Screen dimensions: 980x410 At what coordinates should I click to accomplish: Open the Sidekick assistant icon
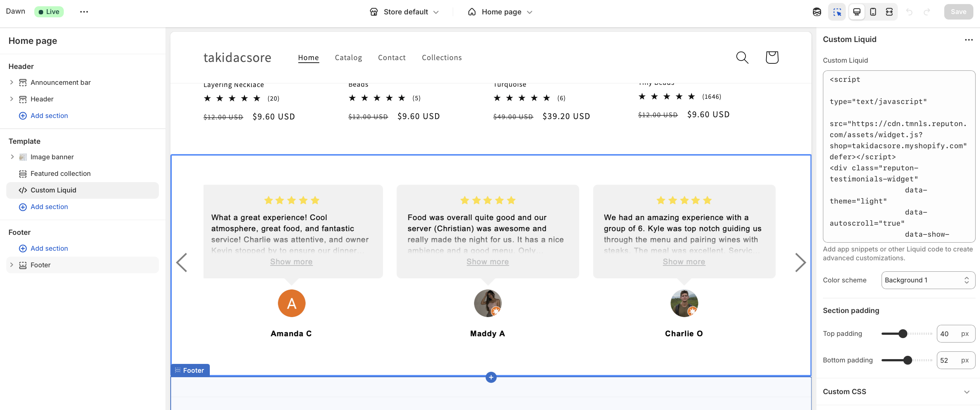[x=817, y=12]
